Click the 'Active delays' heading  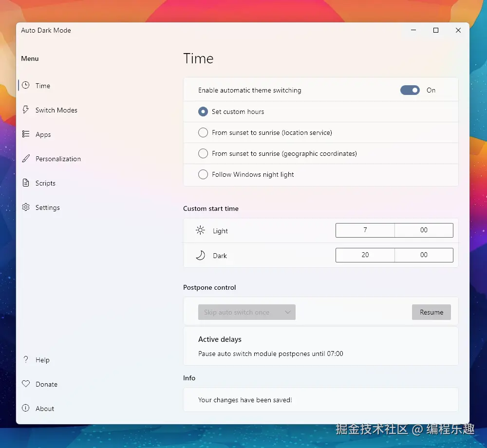220,339
